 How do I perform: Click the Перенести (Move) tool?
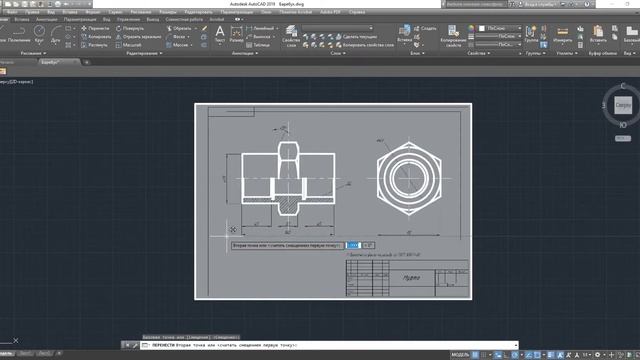pos(95,28)
